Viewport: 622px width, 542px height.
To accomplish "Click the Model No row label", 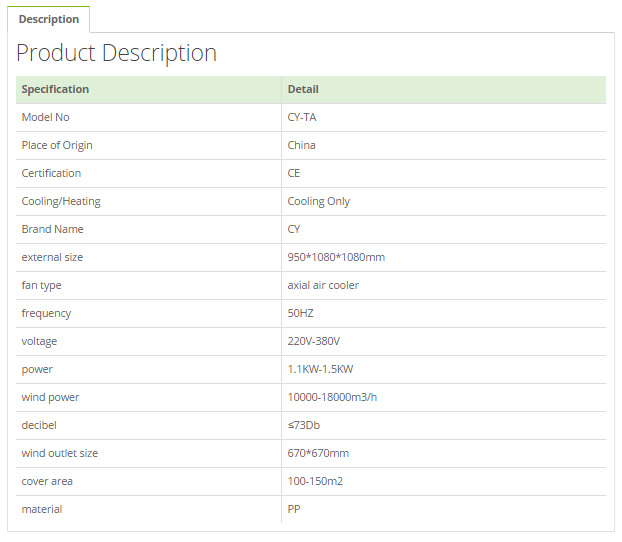I will (46, 117).
